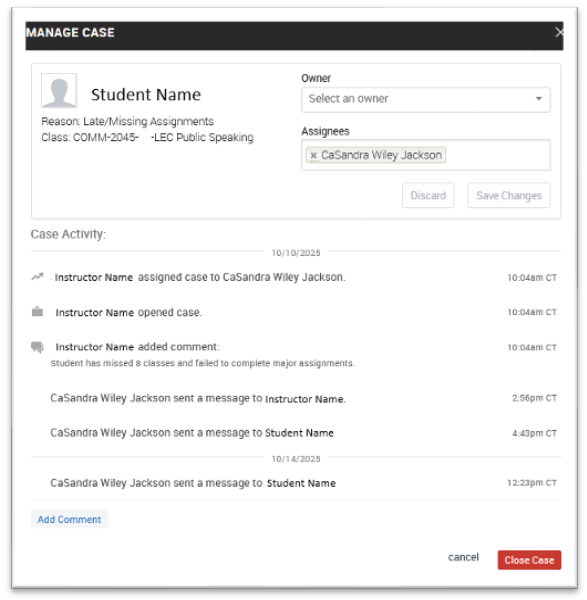
Task: Click the opened case briefcase icon
Action: [x=37, y=312]
